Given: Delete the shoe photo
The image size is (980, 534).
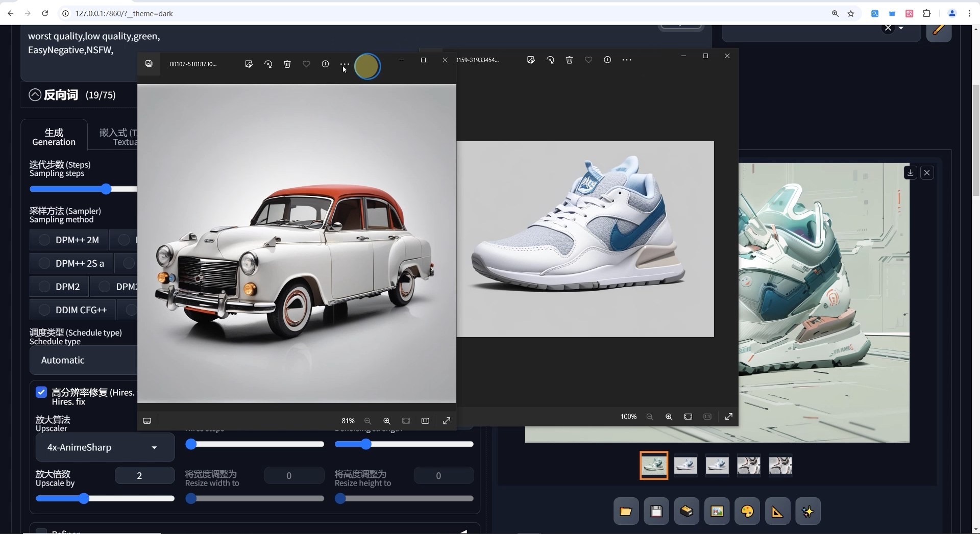Looking at the screenshot, I should (x=570, y=60).
